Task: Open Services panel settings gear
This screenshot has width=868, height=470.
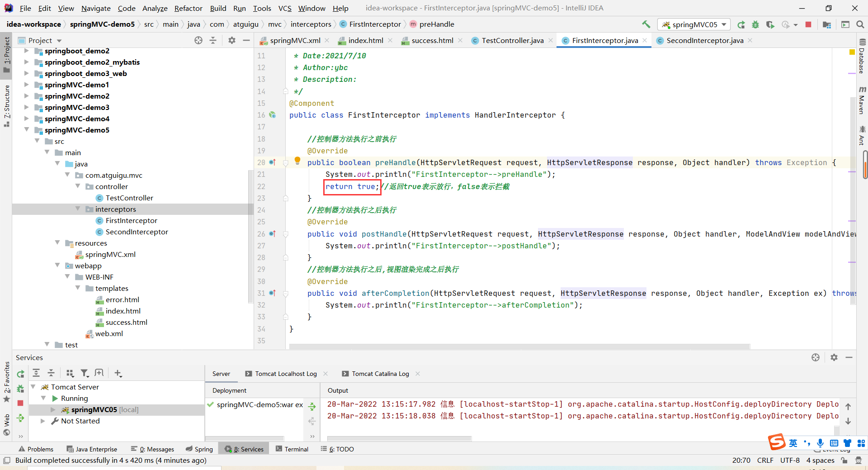Action: pos(834,357)
